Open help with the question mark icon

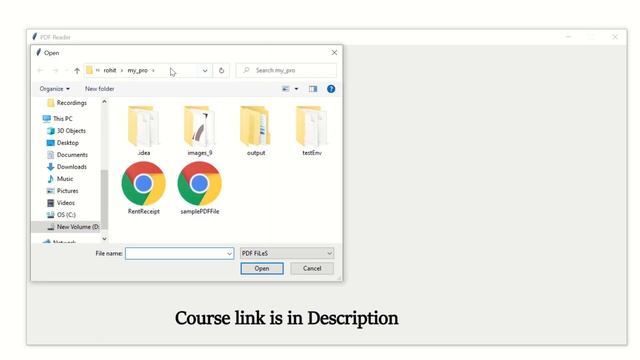point(331,89)
